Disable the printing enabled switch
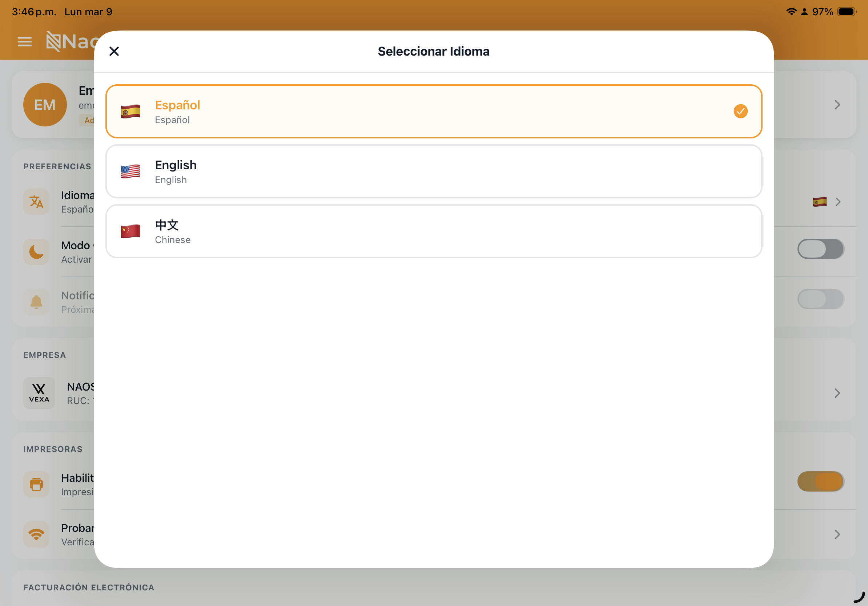 click(820, 481)
